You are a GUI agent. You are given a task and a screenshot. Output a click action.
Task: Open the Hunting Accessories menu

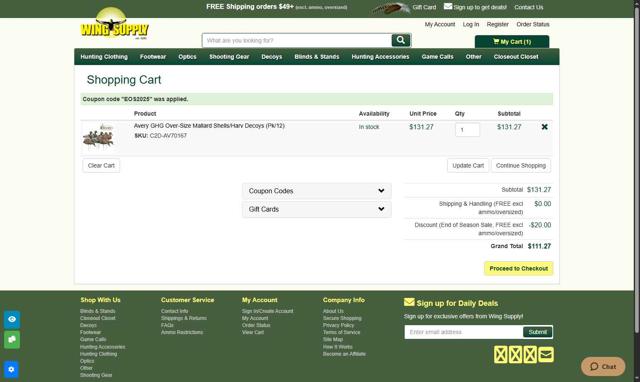coord(380,57)
